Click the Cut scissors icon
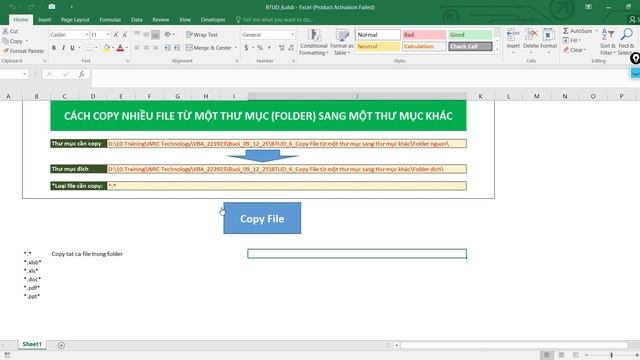The height and width of the screenshot is (360, 640). tap(5, 31)
